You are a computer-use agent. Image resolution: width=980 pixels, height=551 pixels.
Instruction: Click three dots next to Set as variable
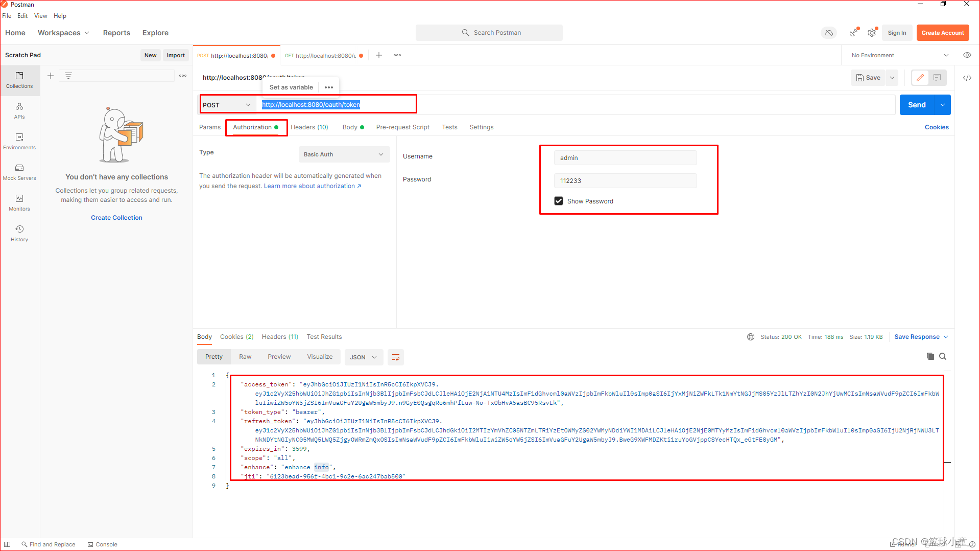click(329, 87)
